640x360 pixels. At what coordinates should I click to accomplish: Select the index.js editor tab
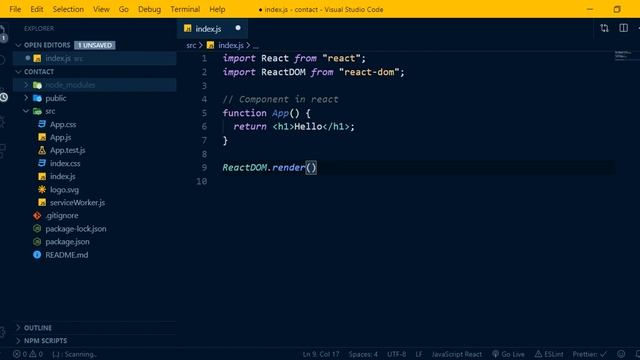pos(212,29)
